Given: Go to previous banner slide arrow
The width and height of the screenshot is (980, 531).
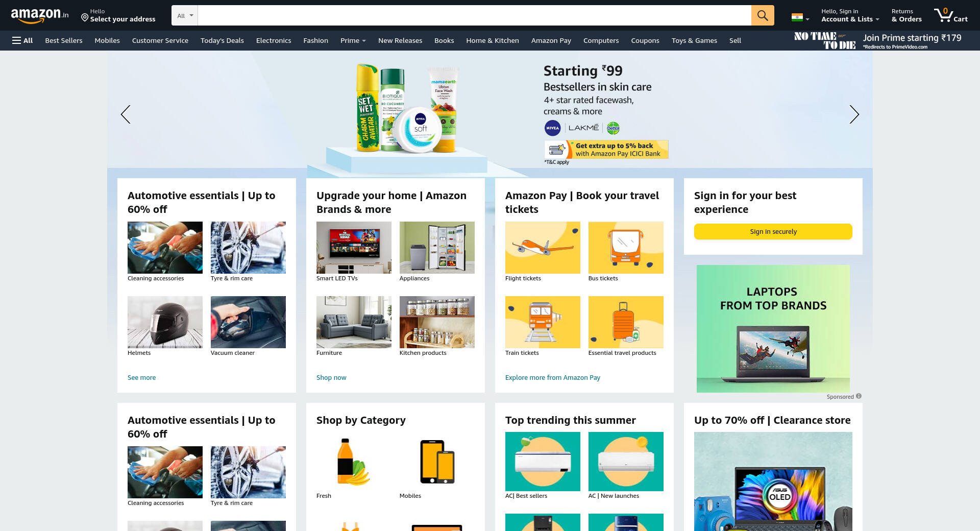Looking at the screenshot, I should tap(126, 114).
